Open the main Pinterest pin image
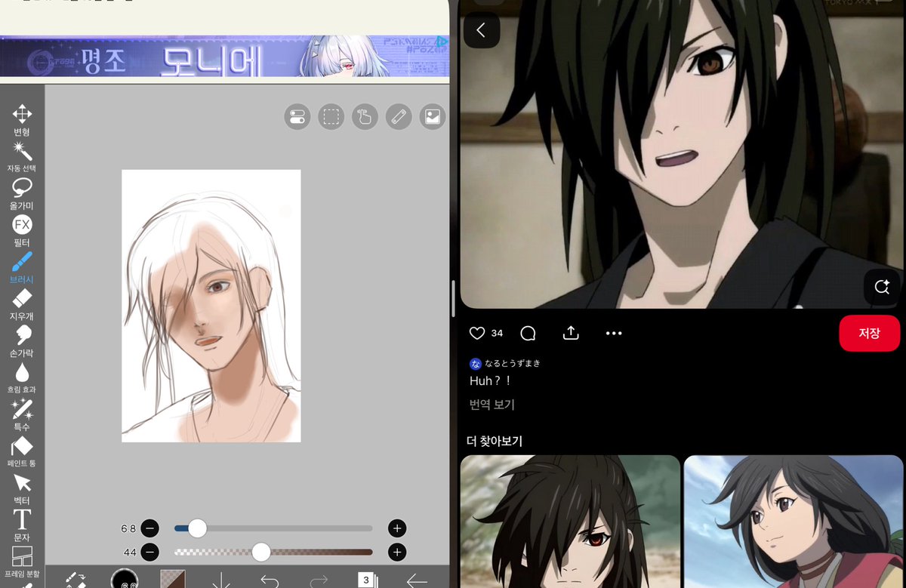Image resolution: width=906 pixels, height=588 pixels. [x=682, y=154]
